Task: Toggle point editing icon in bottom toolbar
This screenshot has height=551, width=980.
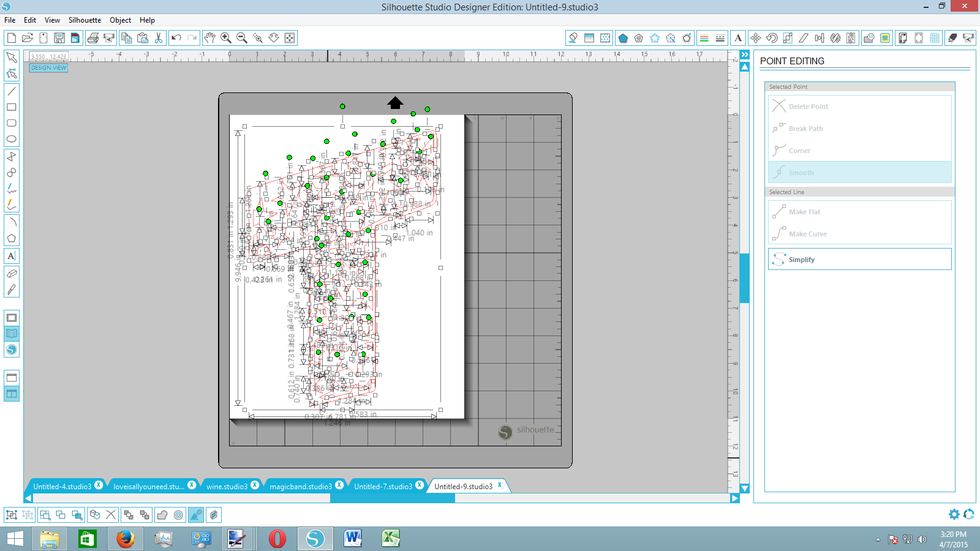Action: click(196, 515)
